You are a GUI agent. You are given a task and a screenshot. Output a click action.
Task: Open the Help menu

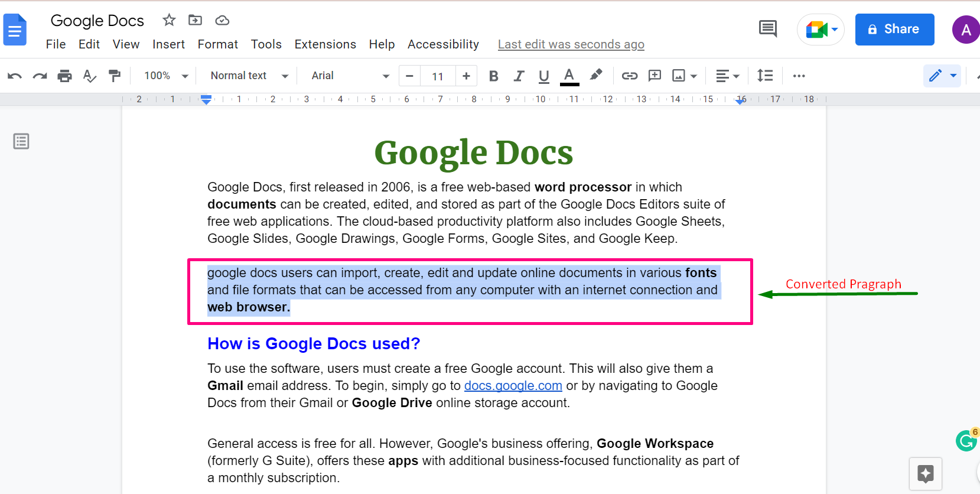click(382, 44)
